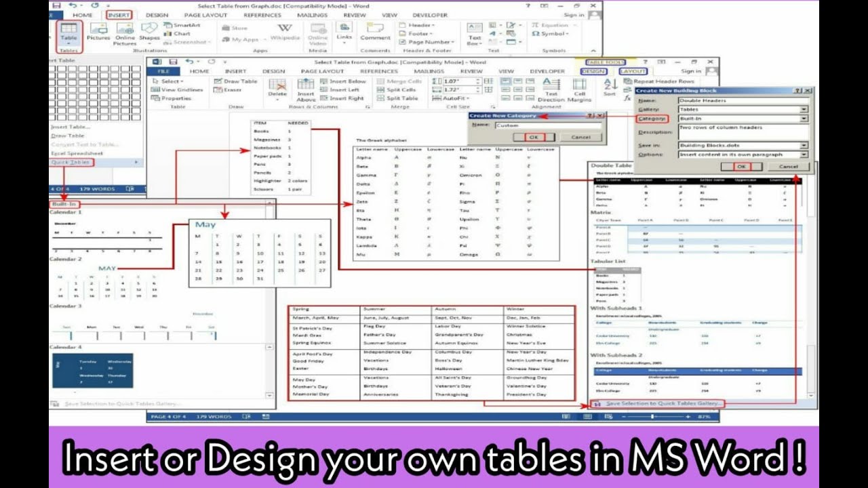Expand the Delete dropdown in Rows & Columns
This screenshot has height=488, width=868.
click(x=277, y=87)
